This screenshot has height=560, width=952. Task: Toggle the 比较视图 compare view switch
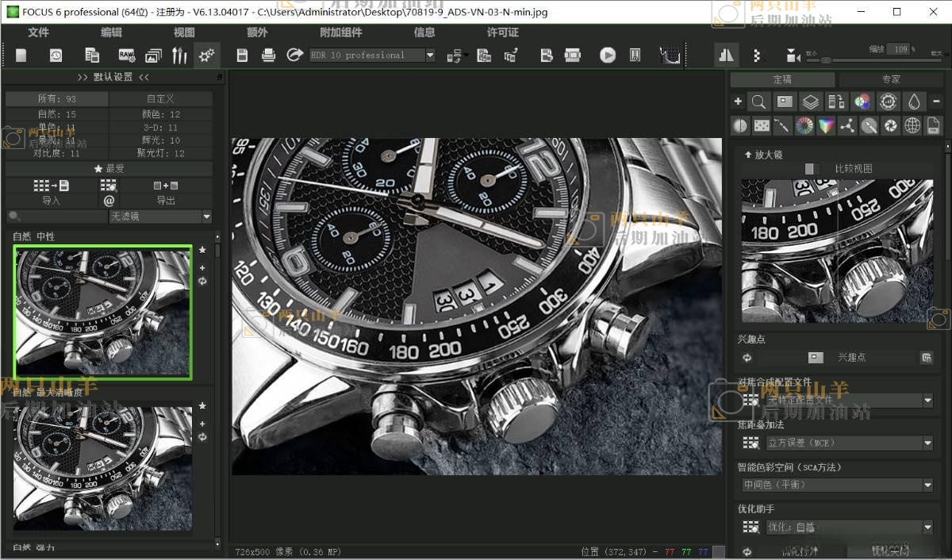click(x=812, y=168)
